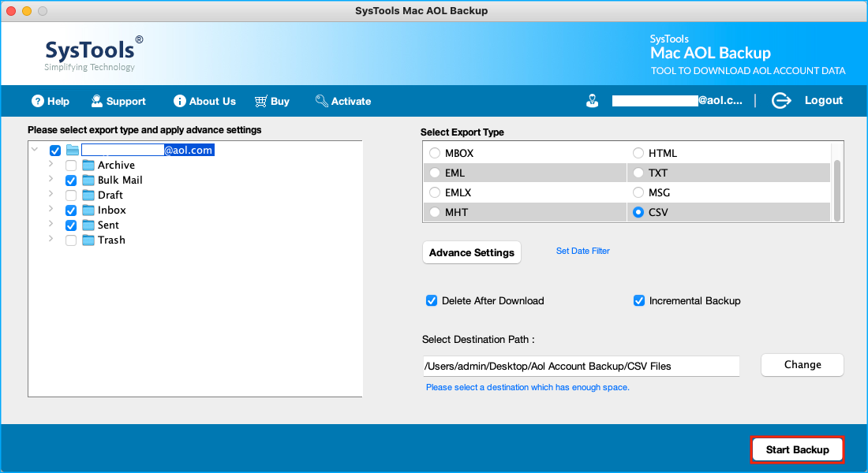Click the export type list scrollbar

pyautogui.click(x=837, y=190)
